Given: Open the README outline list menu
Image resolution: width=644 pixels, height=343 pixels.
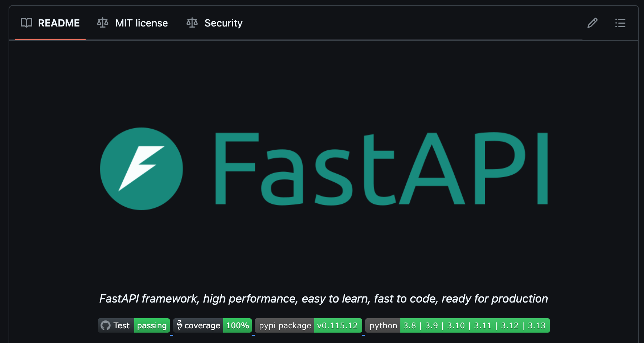Looking at the screenshot, I should point(620,23).
